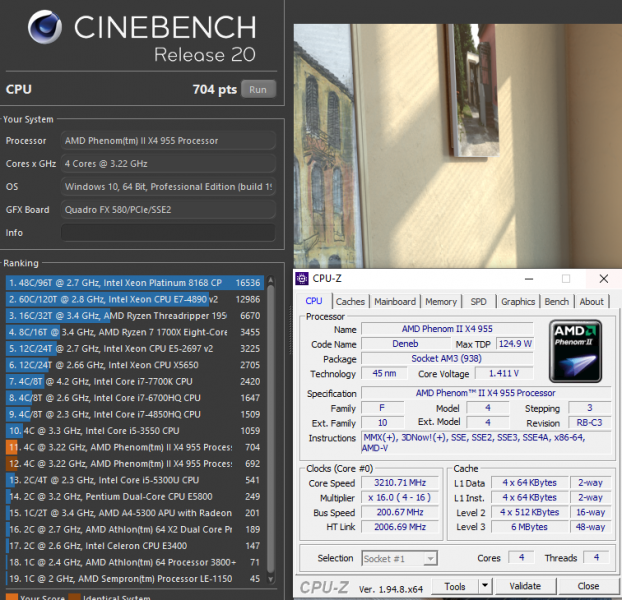Screen dimensions: 622x600
Task: Click the CPU score 704 pts
Action: point(215,90)
